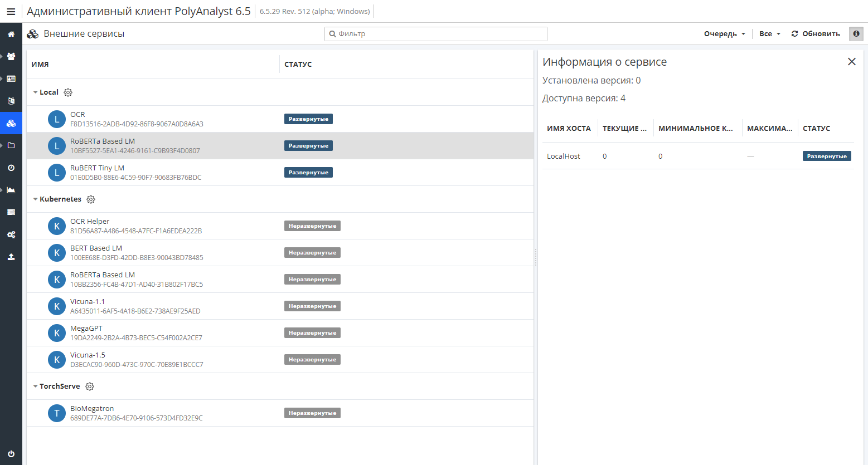Expand the users sidebar submenu arrow
This screenshot has width=868, height=465.
[2, 56]
